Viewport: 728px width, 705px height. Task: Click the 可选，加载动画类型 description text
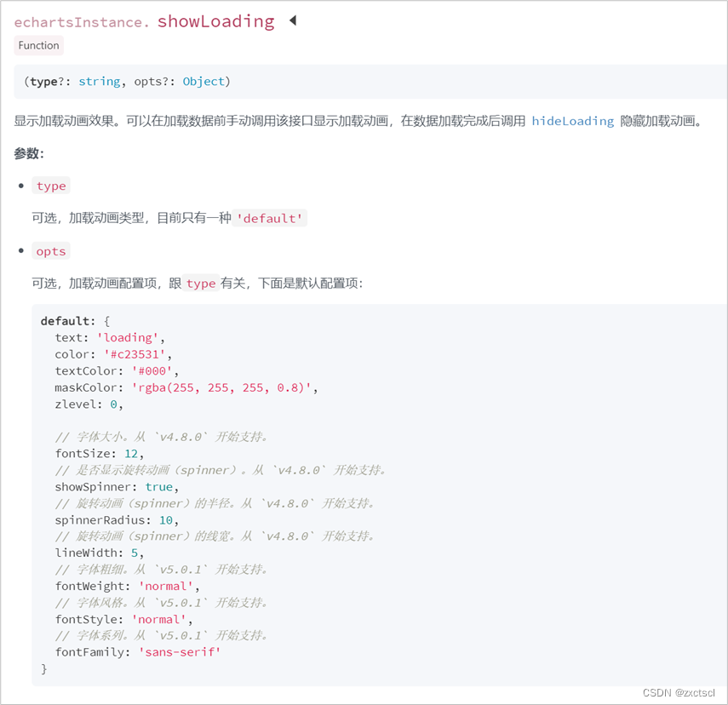[131, 218]
